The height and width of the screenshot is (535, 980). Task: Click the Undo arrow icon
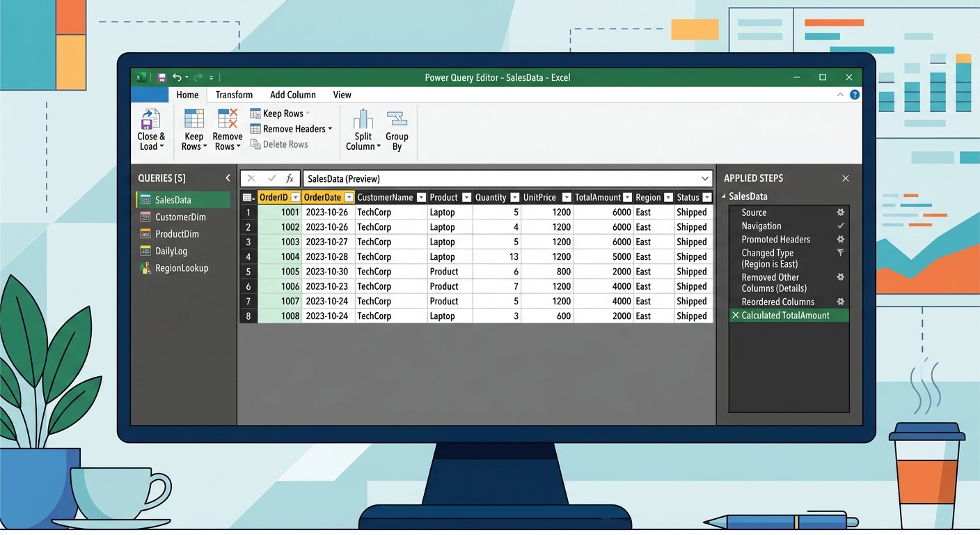coord(177,77)
